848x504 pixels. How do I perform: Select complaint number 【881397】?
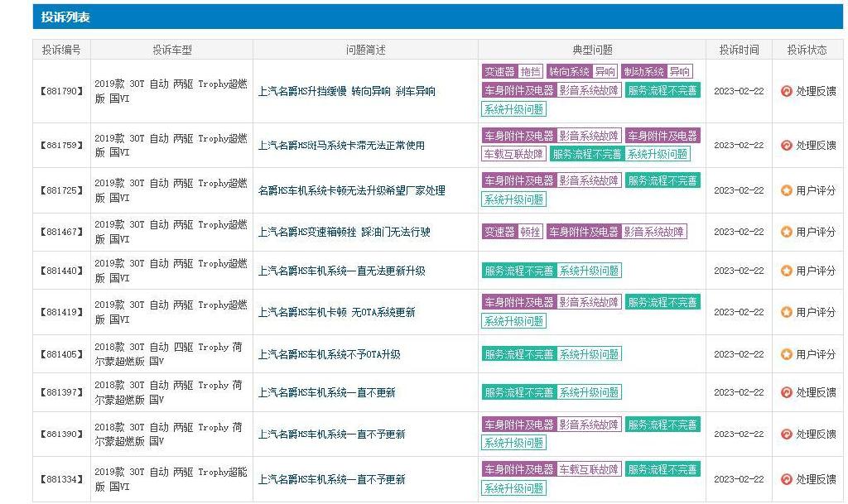click(x=61, y=392)
